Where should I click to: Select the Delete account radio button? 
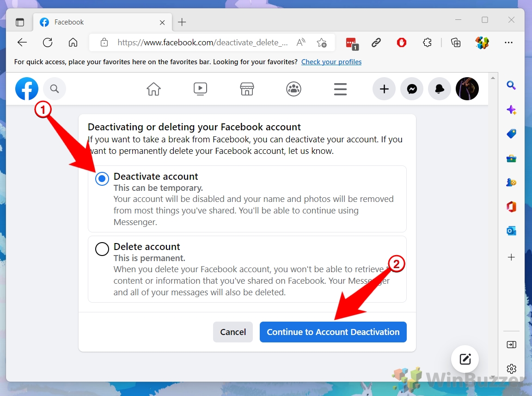tap(102, 249)
